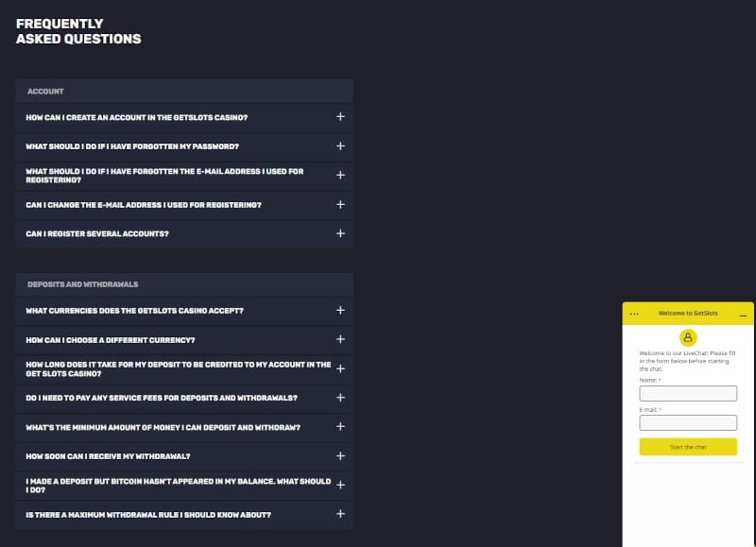Viewport: 756px width, 547px height.
Task: Click the Deposits and Withdrawals section header
Action: point(184,284)
